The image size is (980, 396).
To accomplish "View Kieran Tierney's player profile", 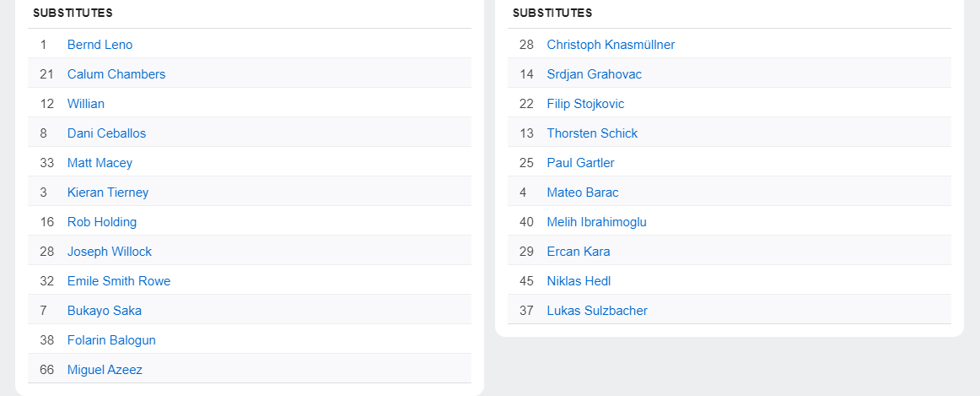I will 108,193.
